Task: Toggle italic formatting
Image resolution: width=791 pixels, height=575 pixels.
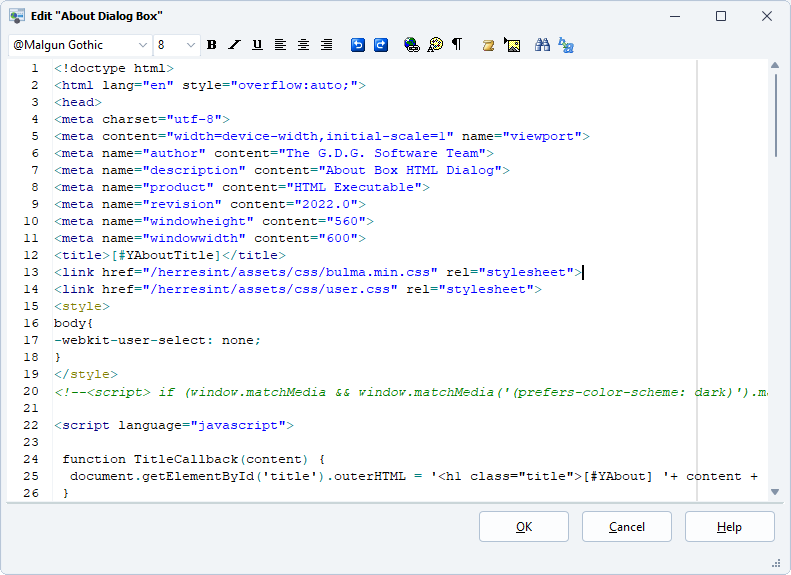Action: pyautogui.click(x=234, y=45)
